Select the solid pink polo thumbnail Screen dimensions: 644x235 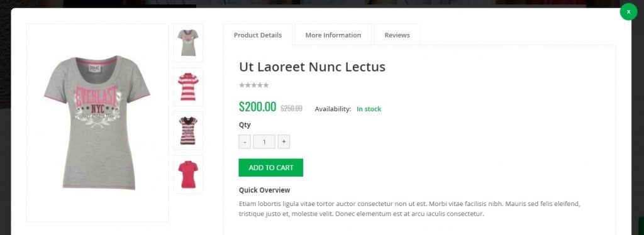(x=188, y=174)
